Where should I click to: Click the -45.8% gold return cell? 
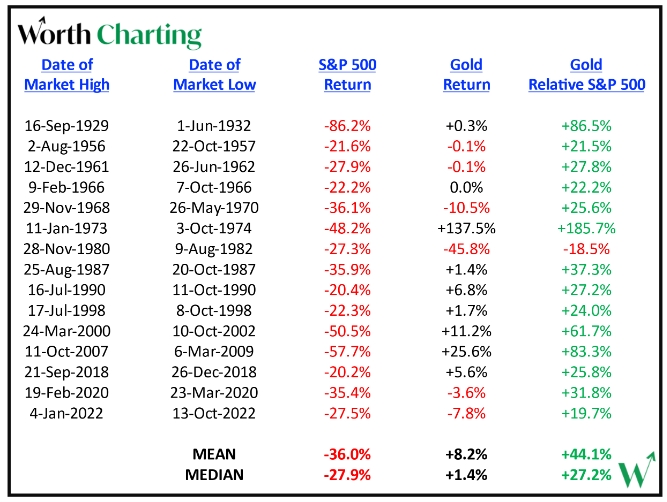click(x=467, y=248)
